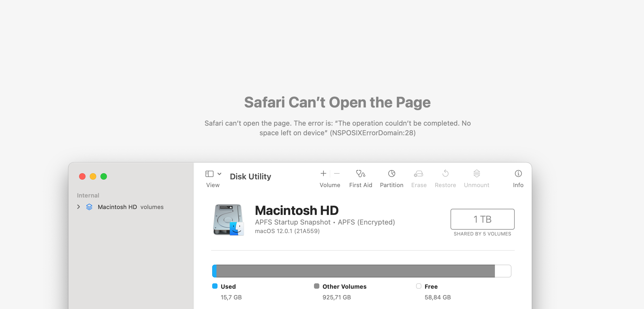Image resolution: width=644 pixels, height=309 pixels.
Task: Click the stacked volumes icon in the sidebar
Action: tap(89, 207)
